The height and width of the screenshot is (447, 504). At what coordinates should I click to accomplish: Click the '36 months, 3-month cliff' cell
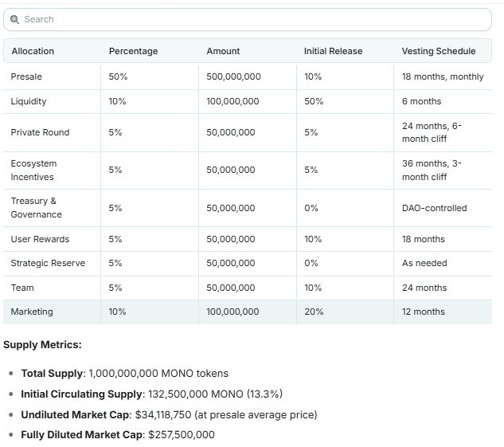[443, 171]
